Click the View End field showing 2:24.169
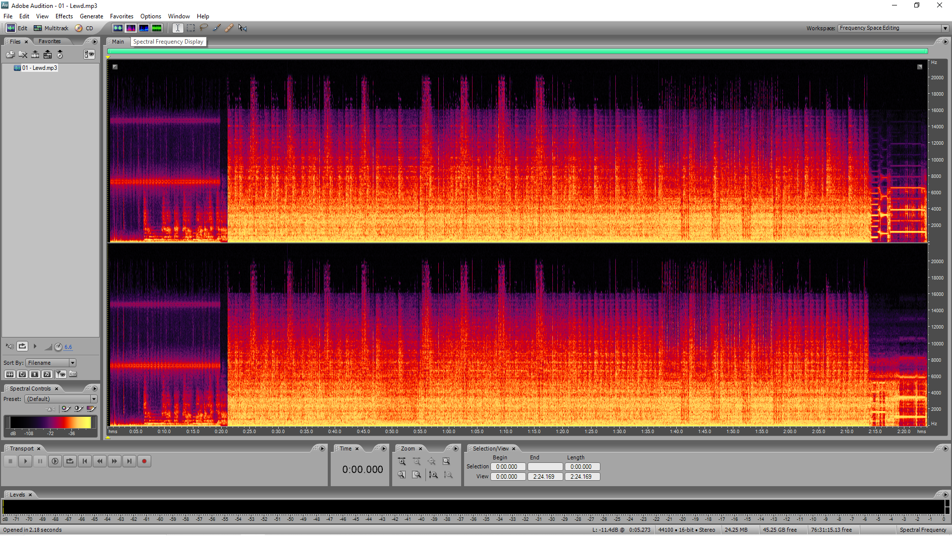The width and height of the screenshot is (952, 560). tap(544, 477)
